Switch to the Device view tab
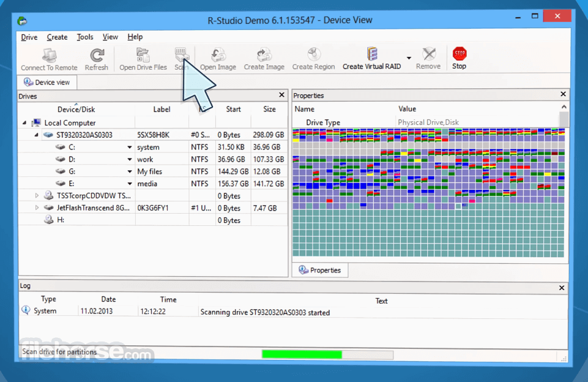The width and height of the screenshot is (588, 382). tap(46, 82)
